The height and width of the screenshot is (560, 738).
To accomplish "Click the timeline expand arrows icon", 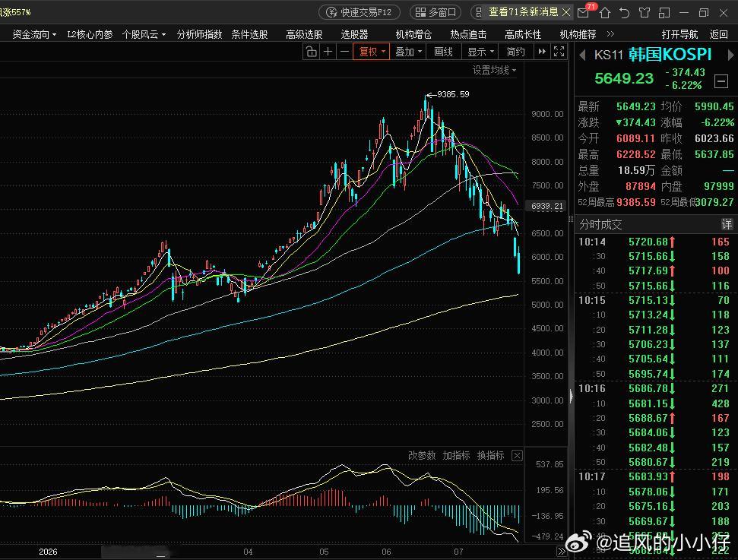I will pyautogui.click(x=561, y=552).
